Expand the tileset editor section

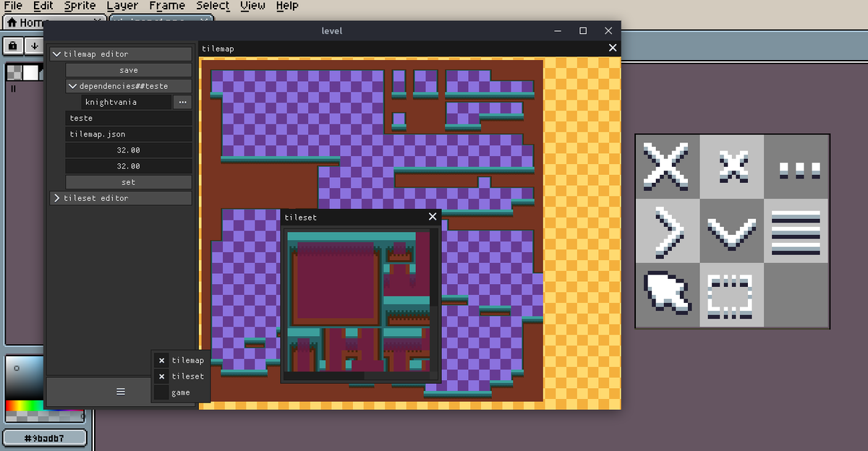121,198
